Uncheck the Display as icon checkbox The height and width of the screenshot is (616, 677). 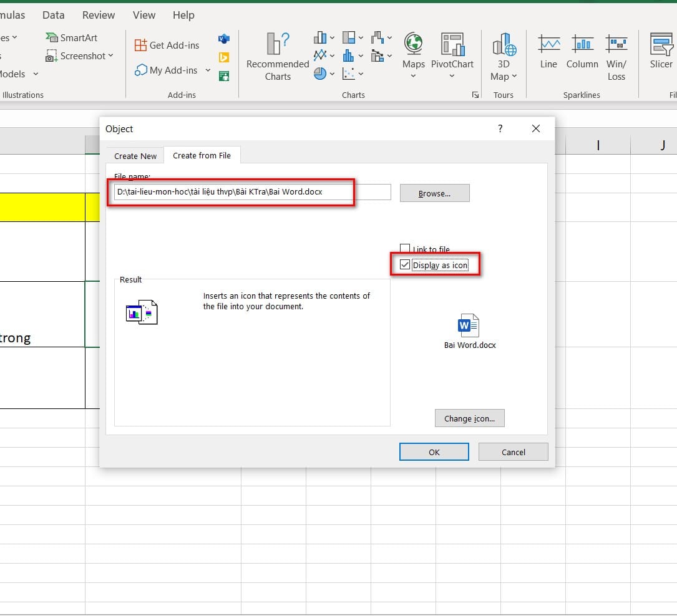point(406,265)
